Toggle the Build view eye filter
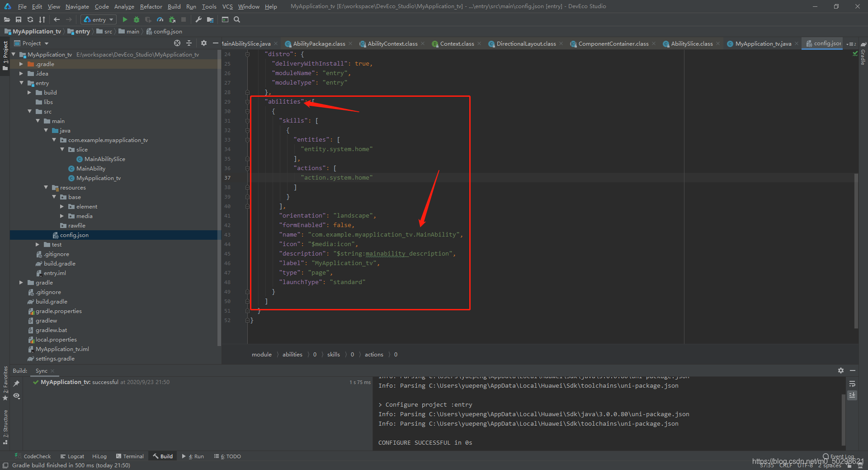Screen dimensions: 868x470 16,396
